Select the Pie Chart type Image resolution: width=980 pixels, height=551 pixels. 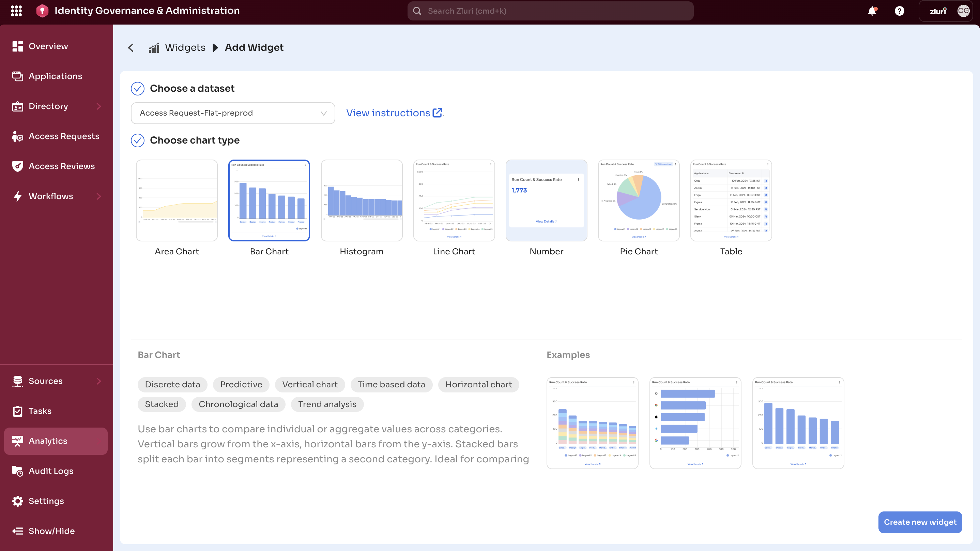[639, 200]
